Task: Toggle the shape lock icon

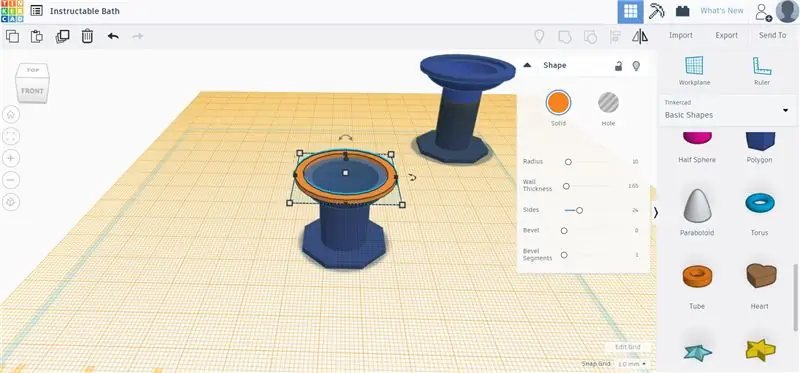Action: (x=618, y=66)
